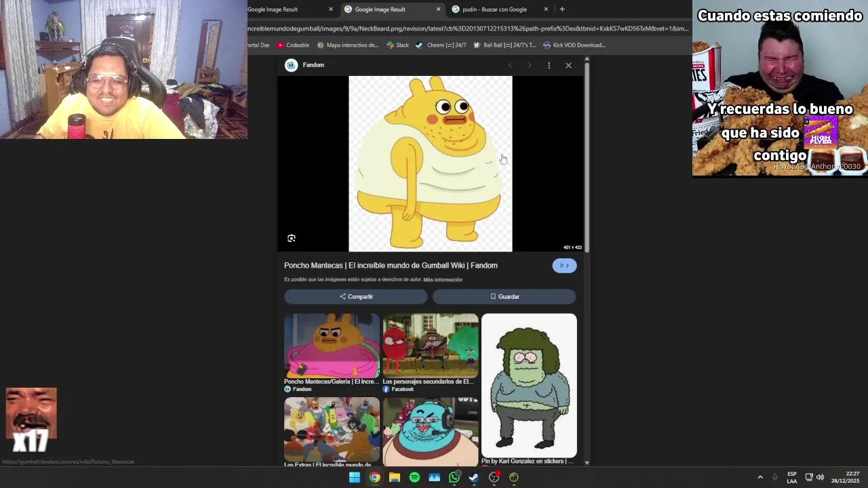This screenshot has height=488, width=868.
Task: Click the Compartir button
Action: [356, 297]
